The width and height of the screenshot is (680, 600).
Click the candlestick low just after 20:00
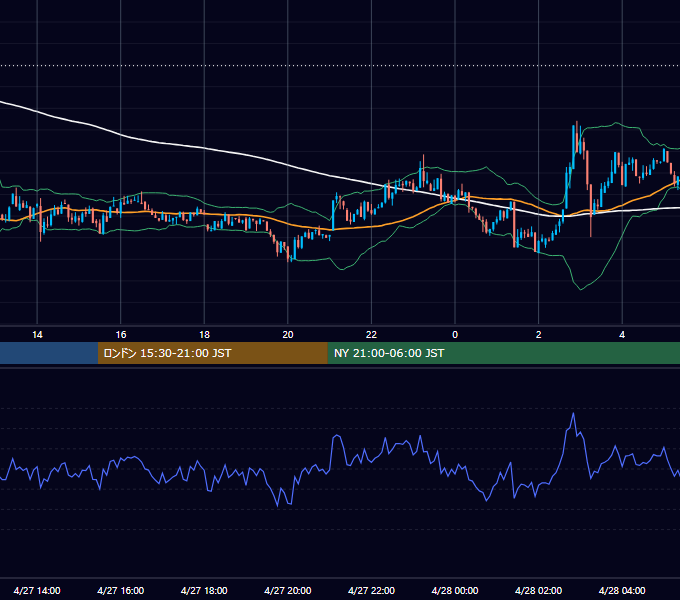291,257
